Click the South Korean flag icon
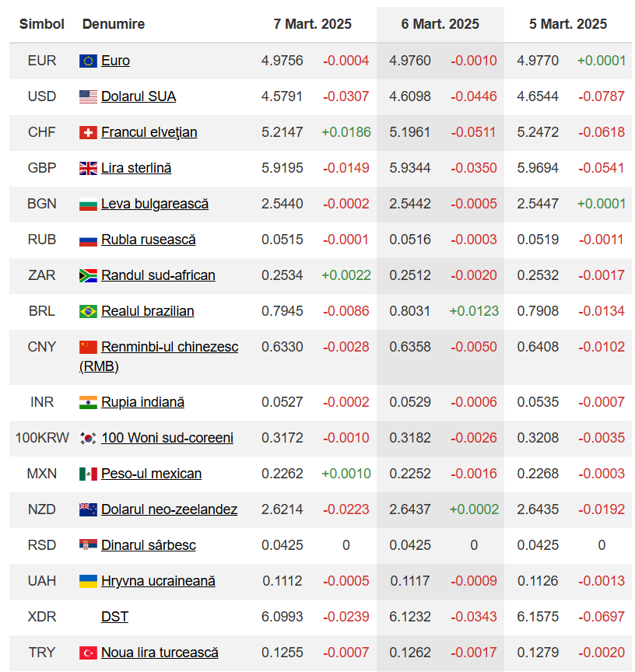 (88, 438)
